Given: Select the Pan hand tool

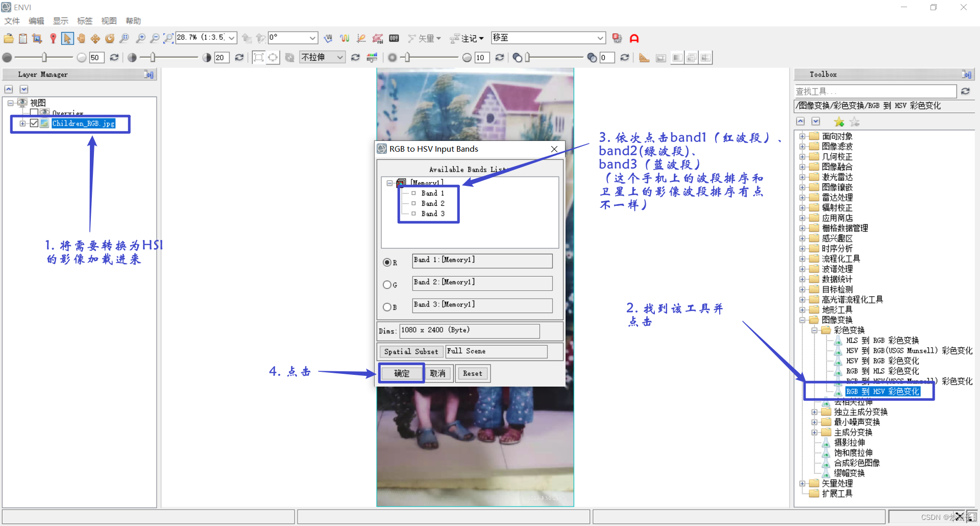Looking at the screenshot, I should (x=81, y=38).
